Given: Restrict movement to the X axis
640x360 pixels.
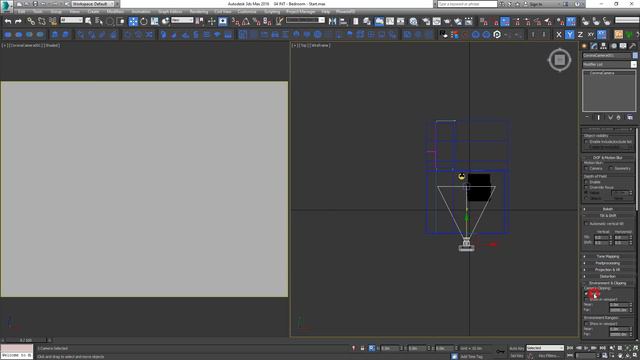Looking at the screenshot, I should [x=559, y=35].
